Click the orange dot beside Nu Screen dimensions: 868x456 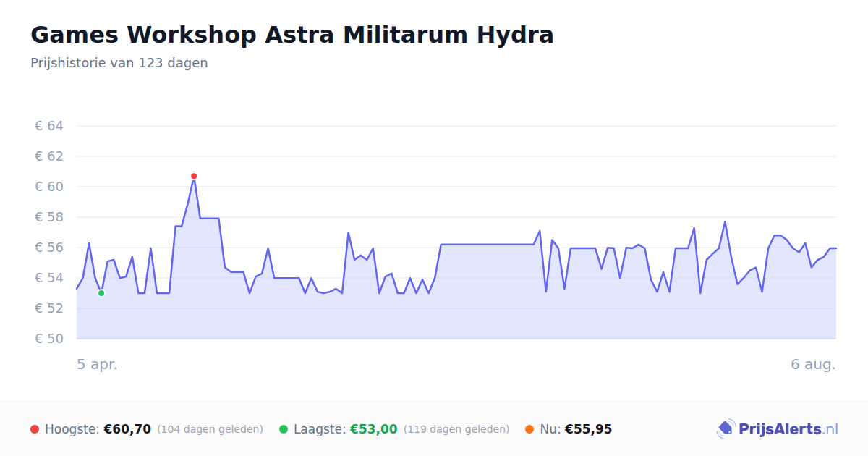click(529, 429)
